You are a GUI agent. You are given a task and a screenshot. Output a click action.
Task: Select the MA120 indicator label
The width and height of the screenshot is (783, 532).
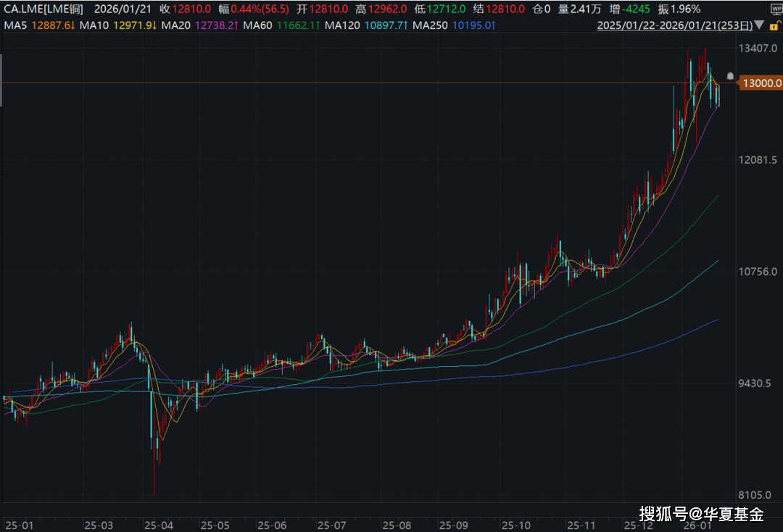coord(341,25)
